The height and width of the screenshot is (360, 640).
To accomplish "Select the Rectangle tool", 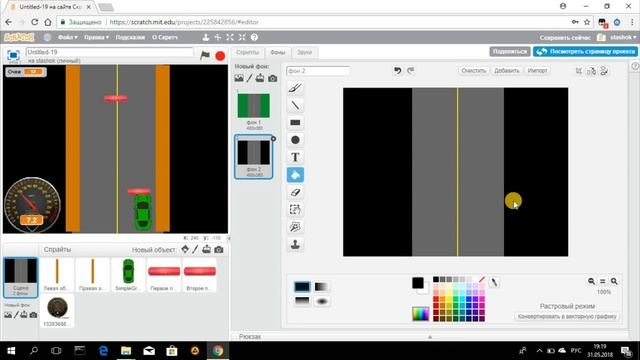I will pos(295,122).
